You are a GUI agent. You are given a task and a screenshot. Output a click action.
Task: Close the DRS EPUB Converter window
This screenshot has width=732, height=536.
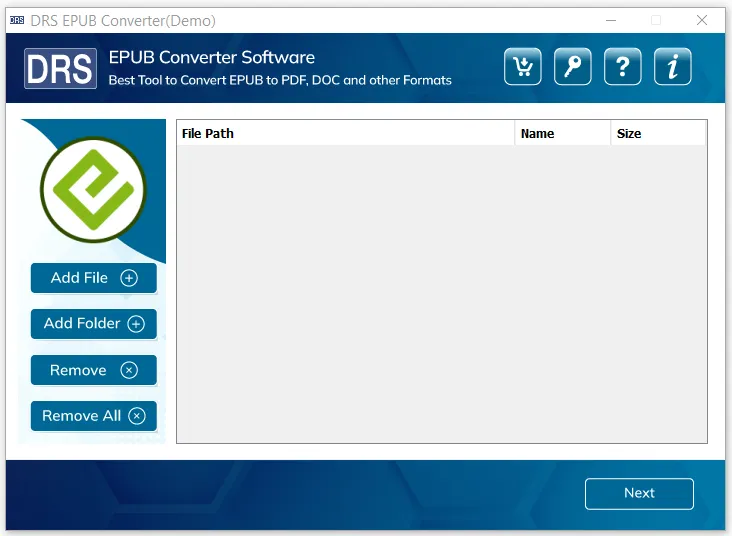(702, 20)
